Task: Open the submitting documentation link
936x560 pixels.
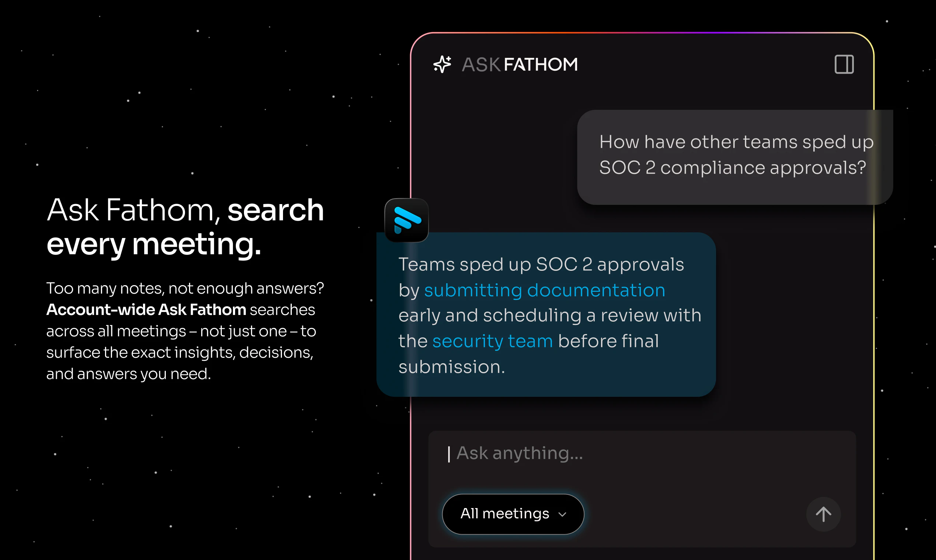Action: click(545, 290)
